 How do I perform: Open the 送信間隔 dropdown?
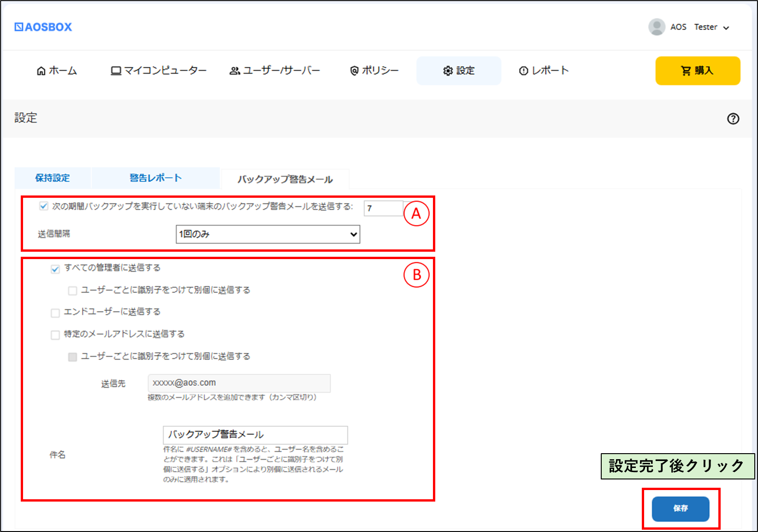(x=268, y=234)
